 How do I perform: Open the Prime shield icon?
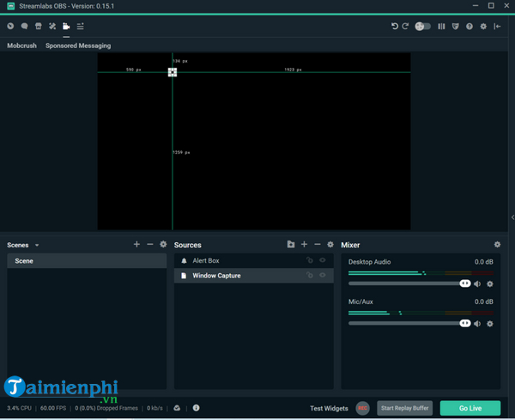click(455, 27)
